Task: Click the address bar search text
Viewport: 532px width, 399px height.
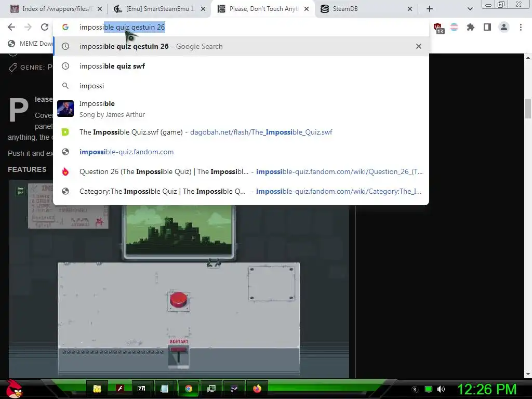Action: 122,27
